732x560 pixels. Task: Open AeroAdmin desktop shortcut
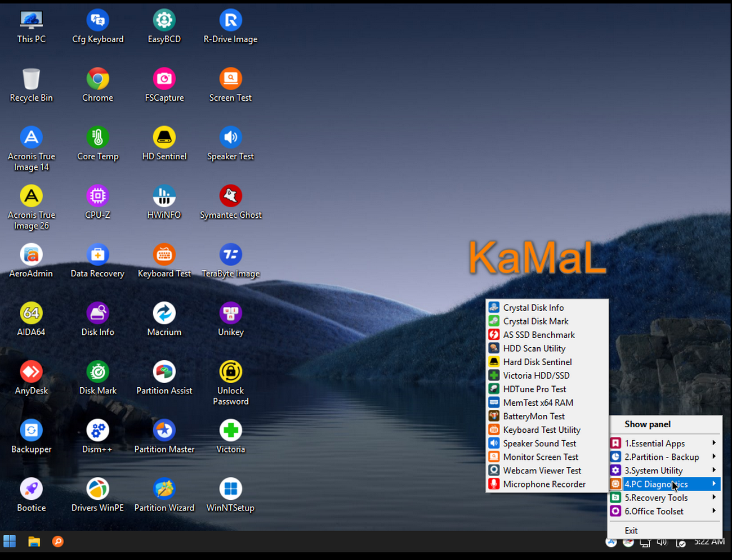click(32, 262)
